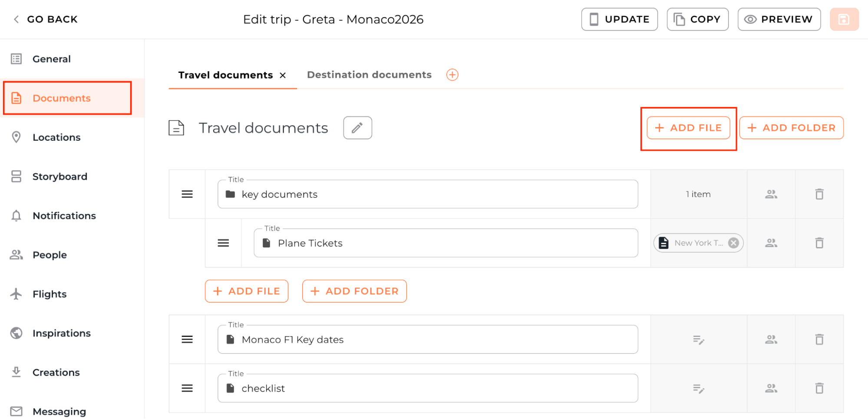Open sharing people icon for Plane Tickets

[x=771, y=243]
